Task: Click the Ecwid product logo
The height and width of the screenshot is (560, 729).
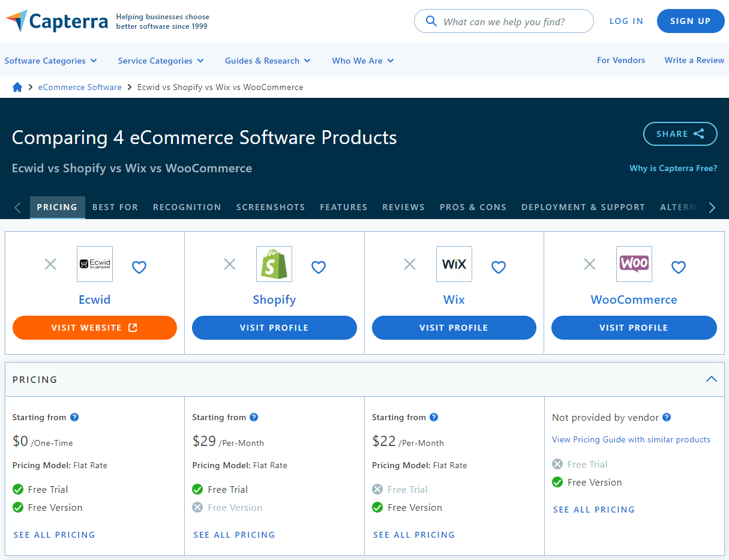Action: pyautogui.click(x=95, y=264)
